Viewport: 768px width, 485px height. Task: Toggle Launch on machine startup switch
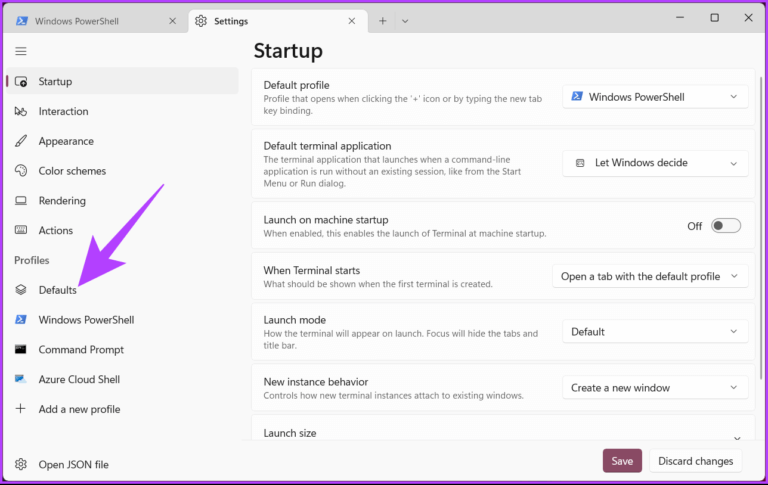click(725, 226)
